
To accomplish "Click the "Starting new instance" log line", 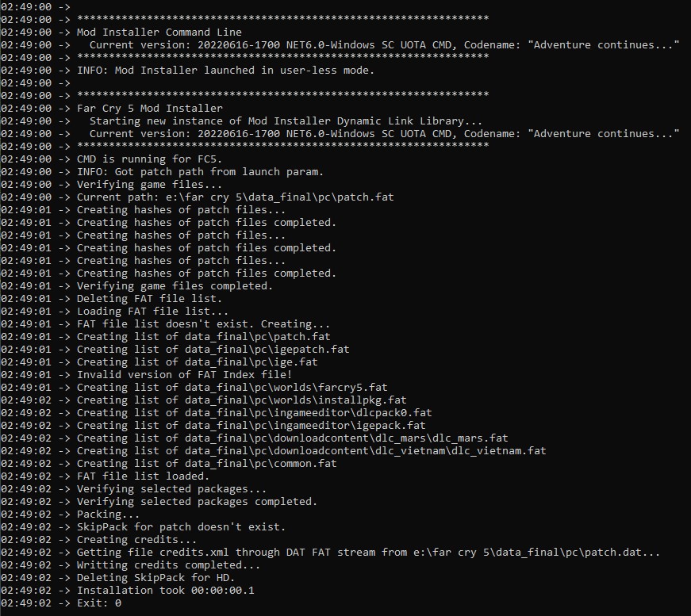I will [x=286, y=121].
